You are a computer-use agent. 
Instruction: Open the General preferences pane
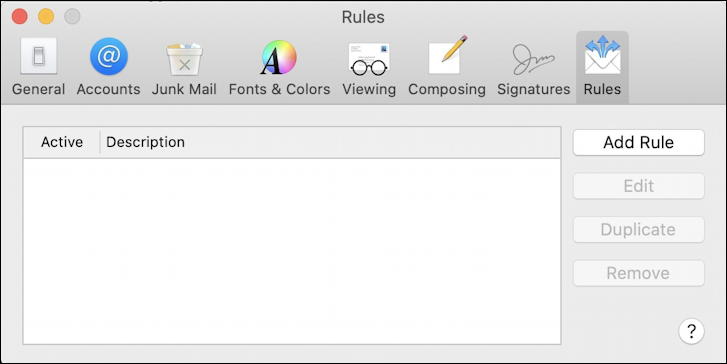(38, 68)
